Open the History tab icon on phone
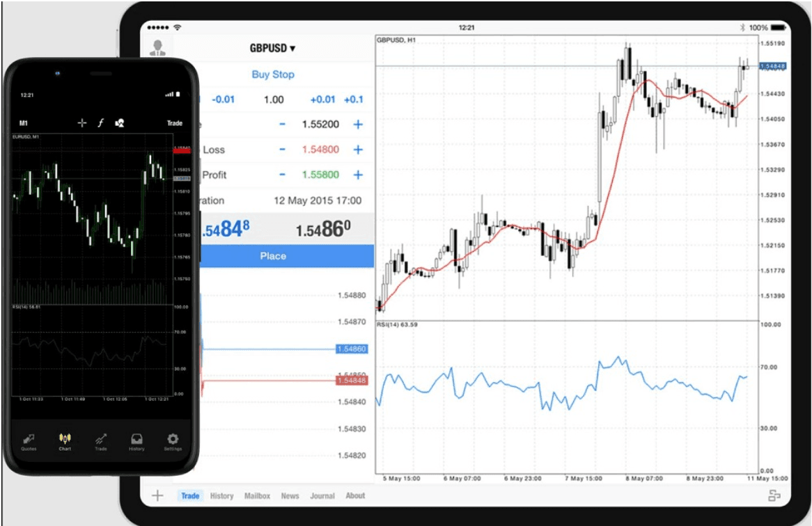 click(136, 443)
